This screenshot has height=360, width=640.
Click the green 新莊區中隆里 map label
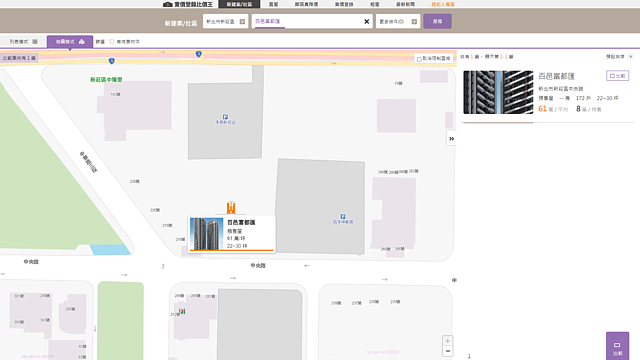[x=106, y=80]
